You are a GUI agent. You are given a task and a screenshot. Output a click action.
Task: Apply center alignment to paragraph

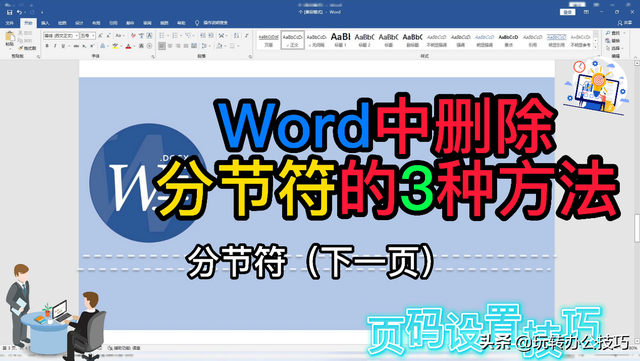click(170, 46)
